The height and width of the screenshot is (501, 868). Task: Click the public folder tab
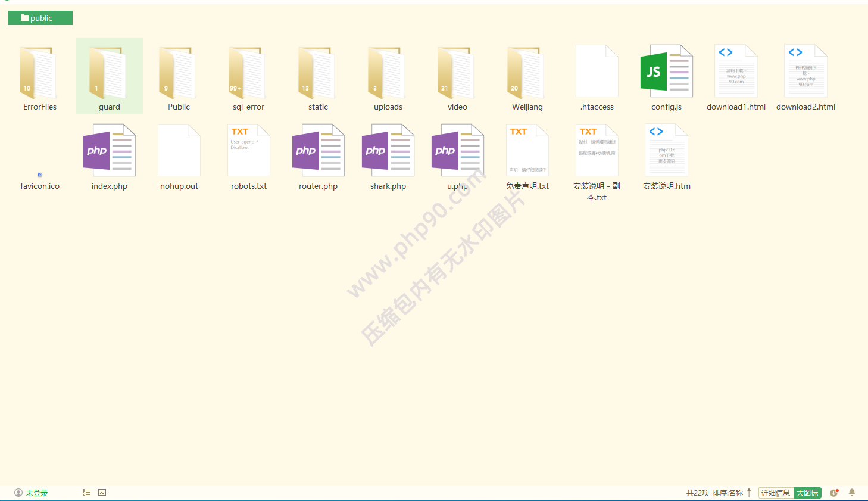click(40, 18)
